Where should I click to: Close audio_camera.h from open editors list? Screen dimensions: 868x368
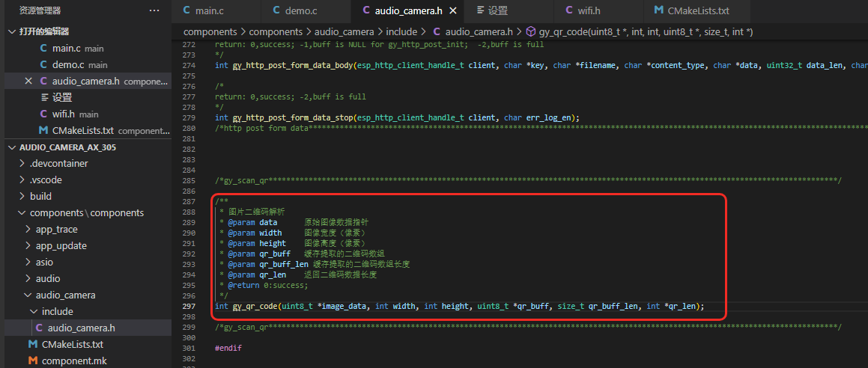click(x=28, y=82)
